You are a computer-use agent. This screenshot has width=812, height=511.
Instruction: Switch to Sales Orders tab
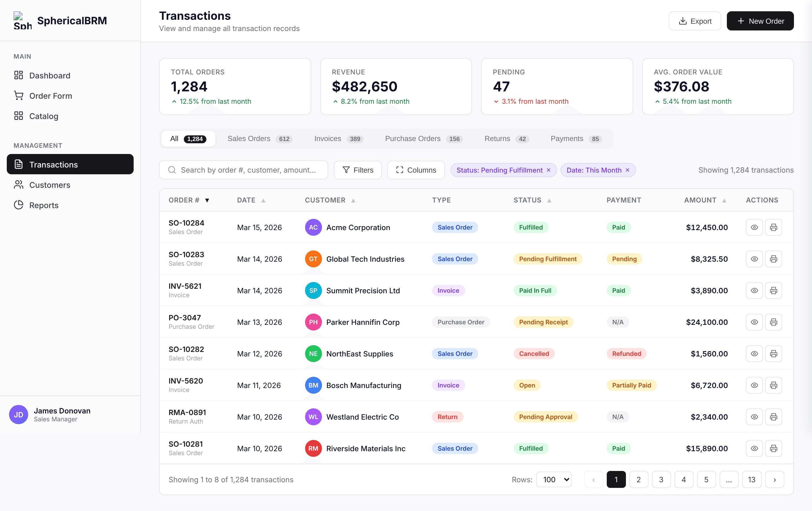tap(260, 139)
